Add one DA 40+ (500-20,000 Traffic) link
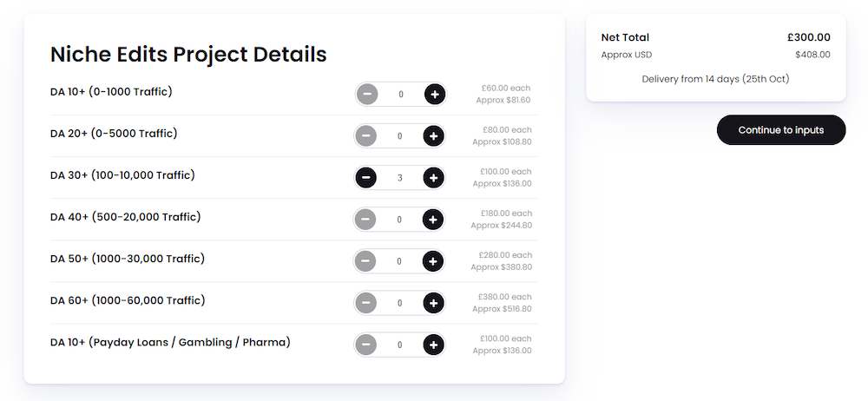This screenshot has height=401, width=868. [433, 220]
